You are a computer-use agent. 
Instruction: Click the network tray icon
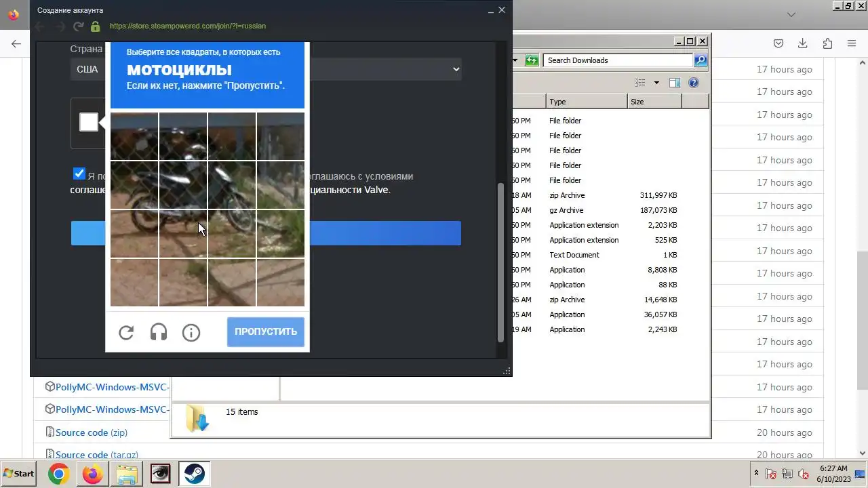tap(787, 474)
